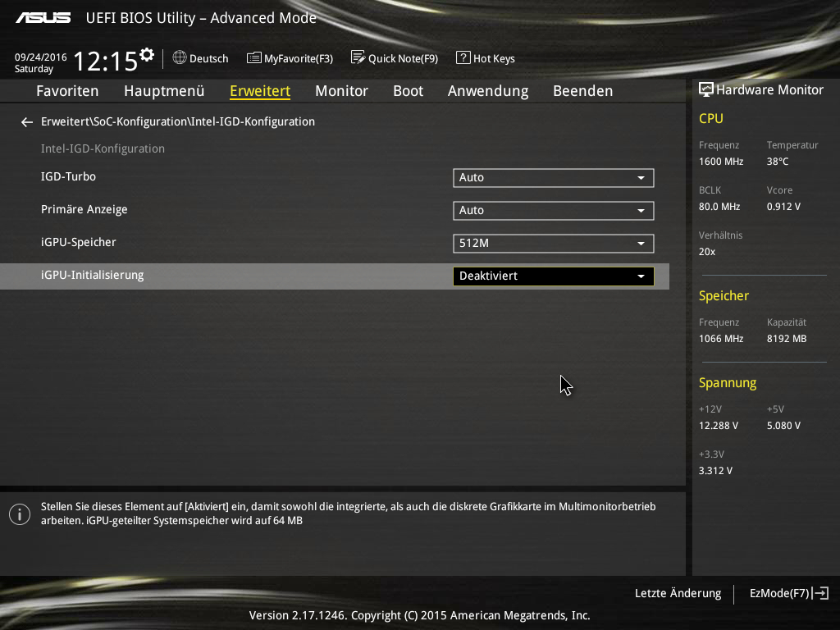Open the iGPU-Speicher 512M dropdown

tap(554, 243)
